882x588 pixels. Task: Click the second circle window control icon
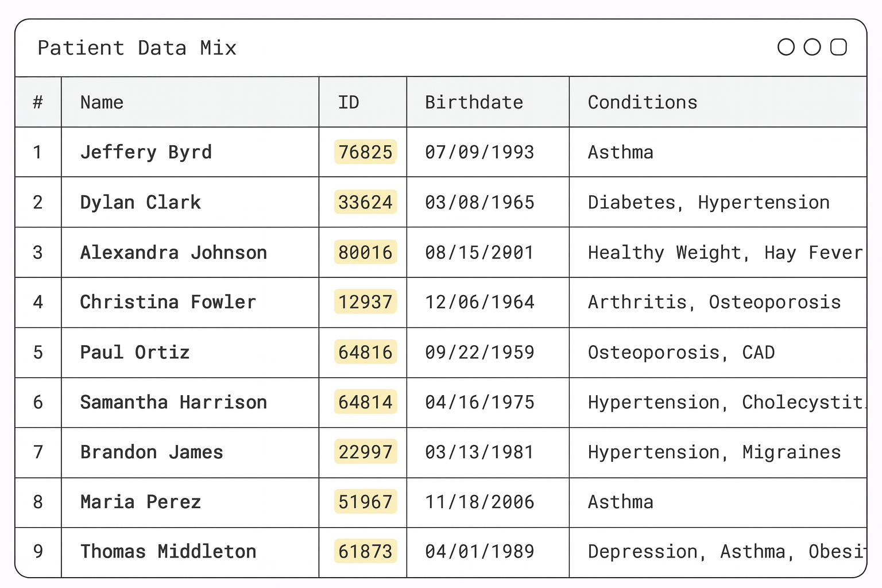pyautogui.click(x=812, y=47)
